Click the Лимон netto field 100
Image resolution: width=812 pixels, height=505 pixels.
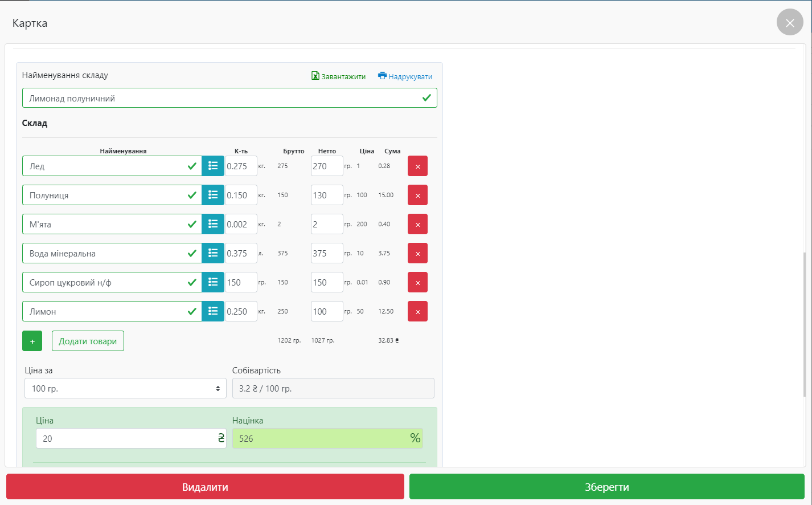pyautogui.click(x=326, y=311)
